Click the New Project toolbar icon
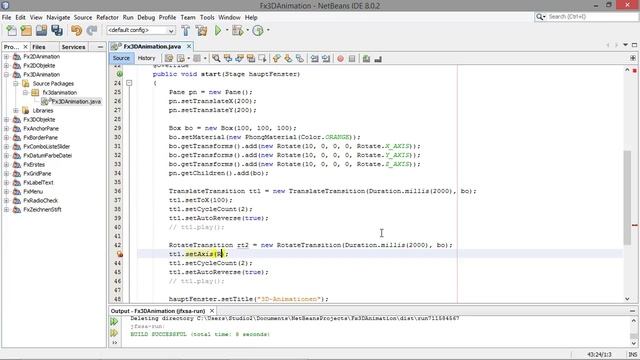 point(26,30)
